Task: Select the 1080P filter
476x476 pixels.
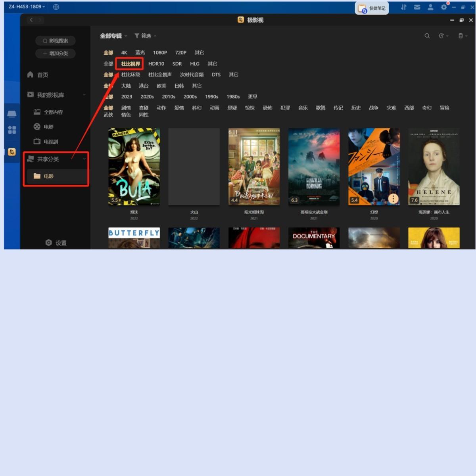Action: coord(160,53)
